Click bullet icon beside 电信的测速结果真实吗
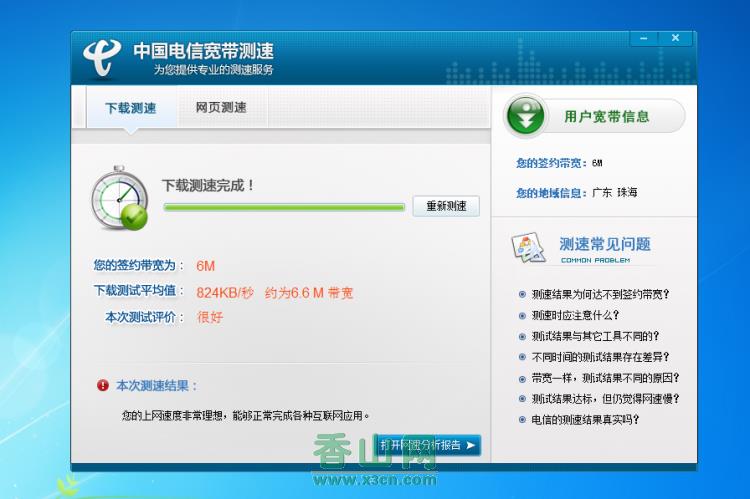750x499 pixels. tap(522, 420)
